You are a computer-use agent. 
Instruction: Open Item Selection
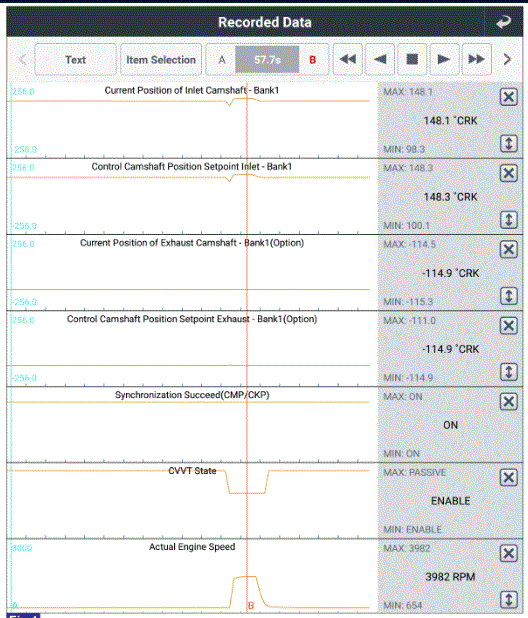click(161, 60)
